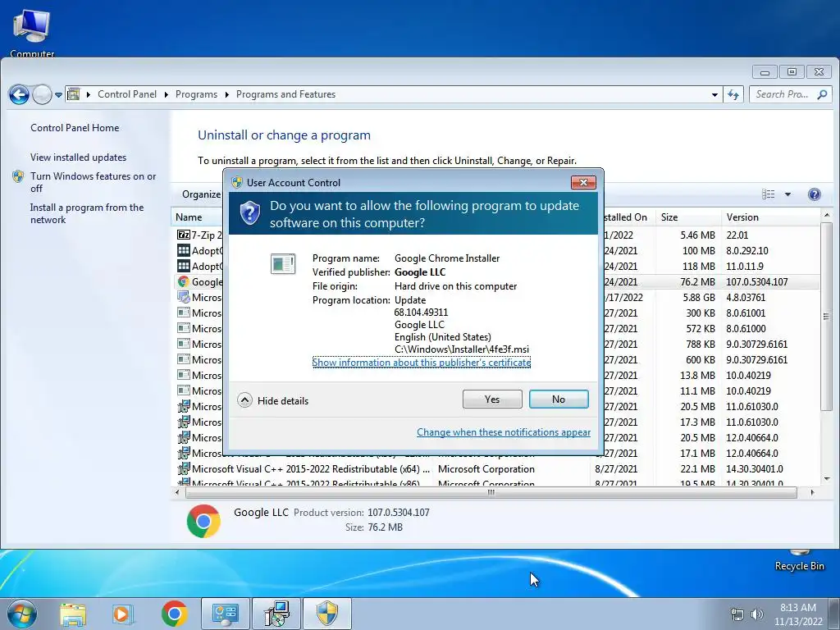The image size is (840, 630).
Task: Select the Google Chrome list row icon
Action: tap(183, 282)
